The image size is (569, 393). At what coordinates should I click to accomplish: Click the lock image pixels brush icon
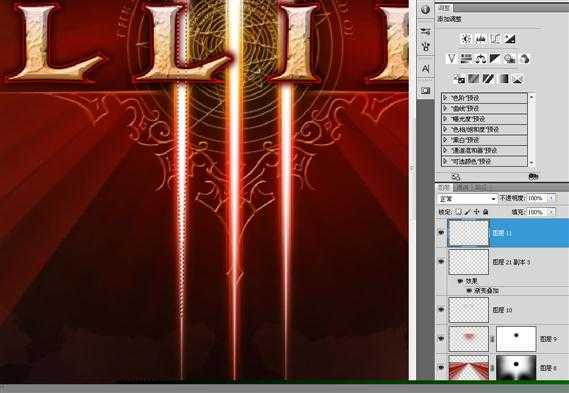[x=467, y=212]
